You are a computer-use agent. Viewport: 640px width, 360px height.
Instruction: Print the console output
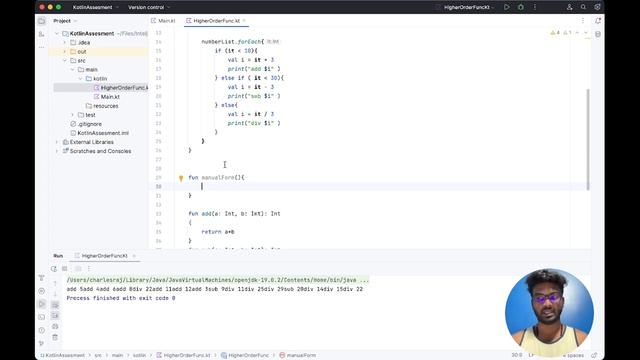click(55, 327)
